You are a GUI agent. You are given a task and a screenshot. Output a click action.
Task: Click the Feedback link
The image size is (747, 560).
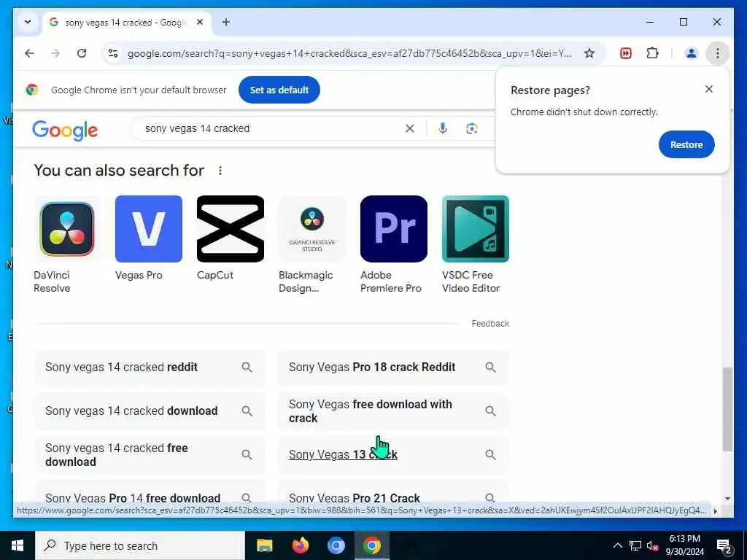tap(490, 323)
